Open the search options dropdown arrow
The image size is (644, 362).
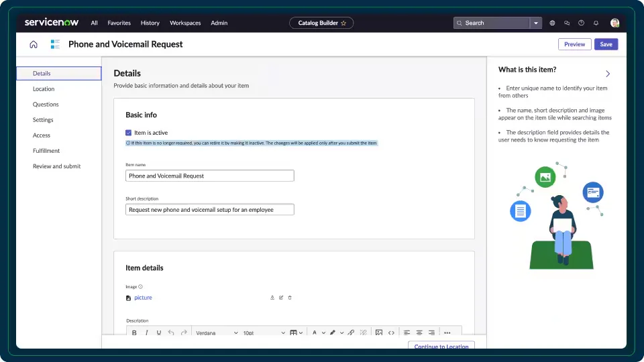pos(535,23)
